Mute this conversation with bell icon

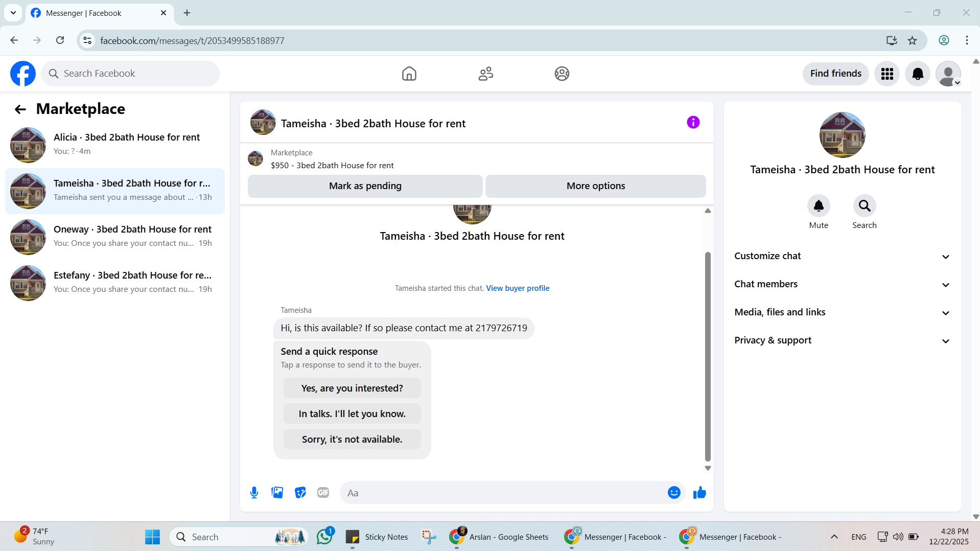pyautogui.click(x=819, y=206)
